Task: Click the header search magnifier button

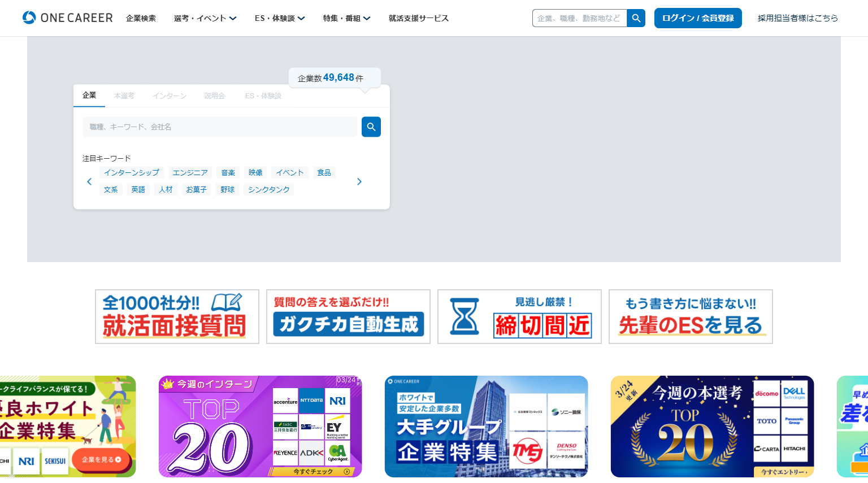Action: (x=636, y=18)
